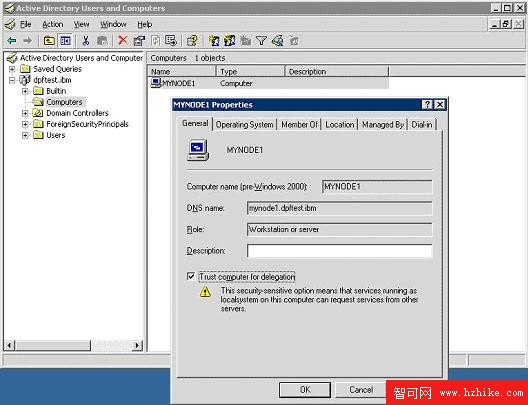Expand the Users folder node
The image size is (528, 405).
(25, 135)
